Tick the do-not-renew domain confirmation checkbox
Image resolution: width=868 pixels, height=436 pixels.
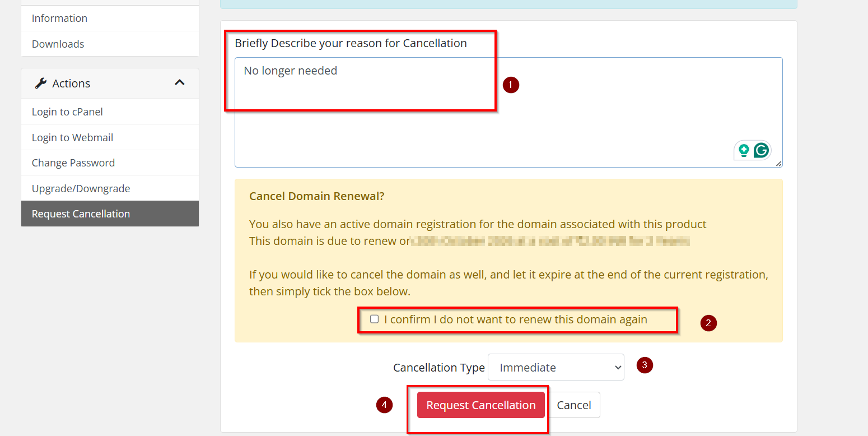click(x=375, y=319)
